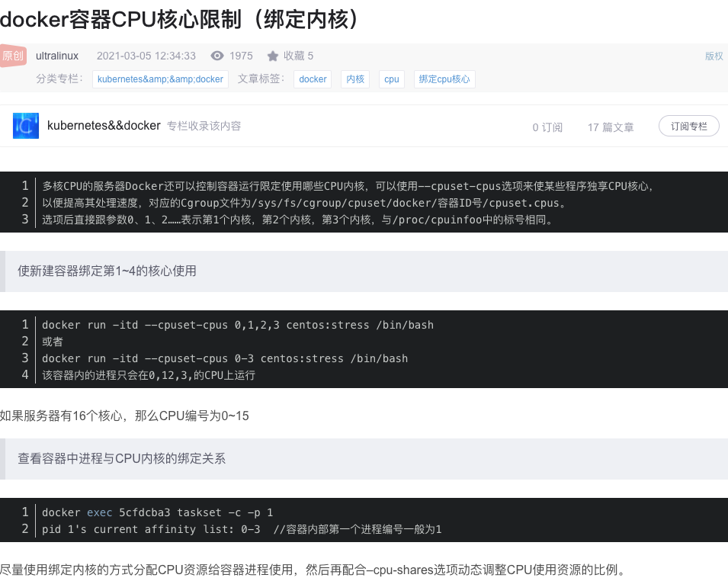Click the docker exec 5cfdcba3 taskset line

[x=157, y=512]
